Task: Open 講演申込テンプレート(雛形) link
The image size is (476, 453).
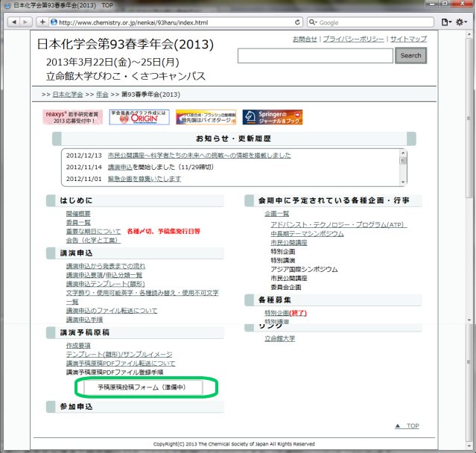Action: (x=105, y=284)
